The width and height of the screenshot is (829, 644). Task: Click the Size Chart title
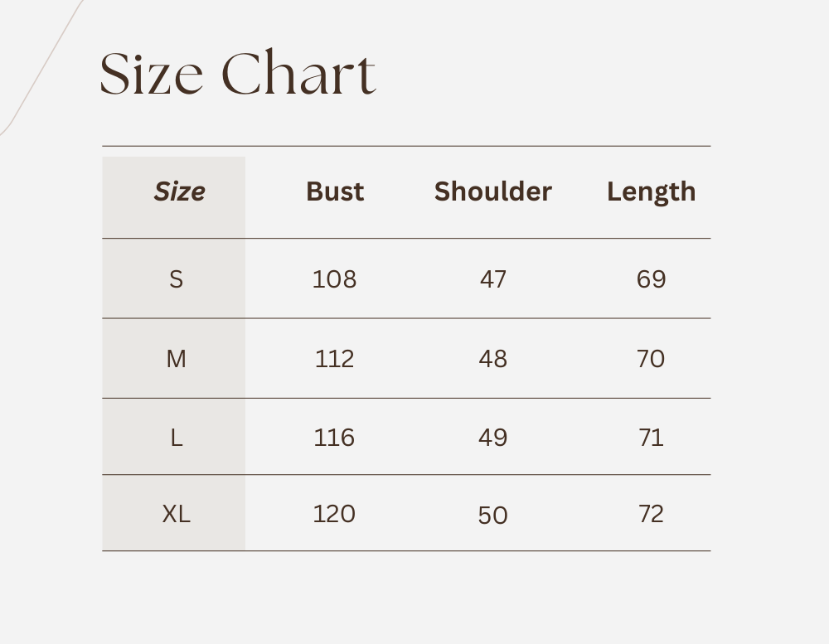coord(238,75)
